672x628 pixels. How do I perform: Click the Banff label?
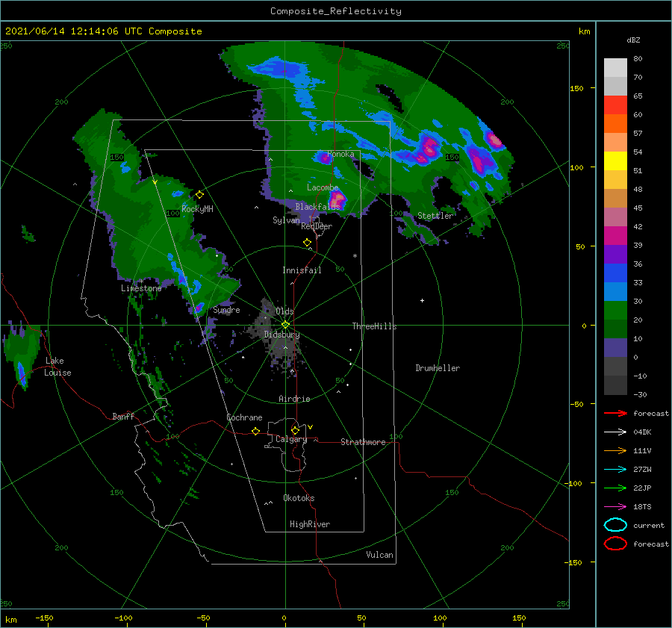pyautogui.click(x=123, y=416)
